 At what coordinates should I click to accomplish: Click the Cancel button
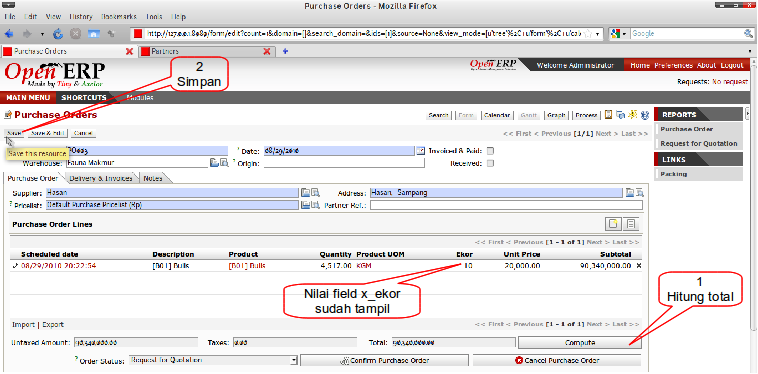83,133
